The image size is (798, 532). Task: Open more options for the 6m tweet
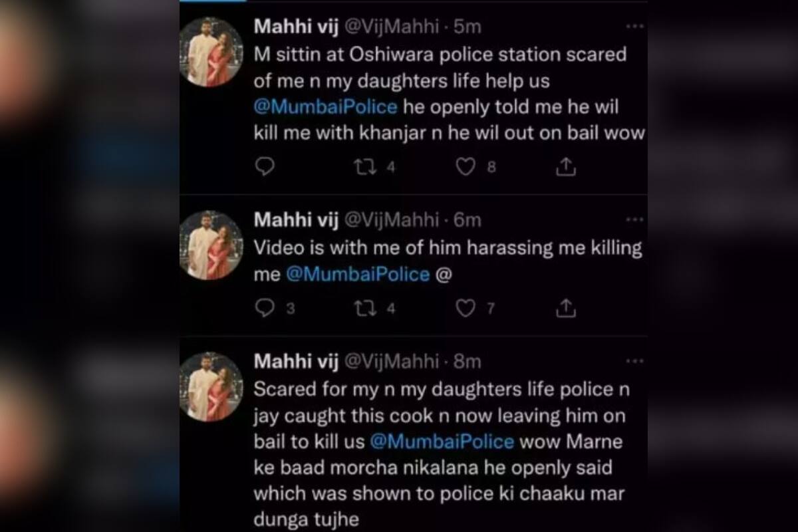635,219
